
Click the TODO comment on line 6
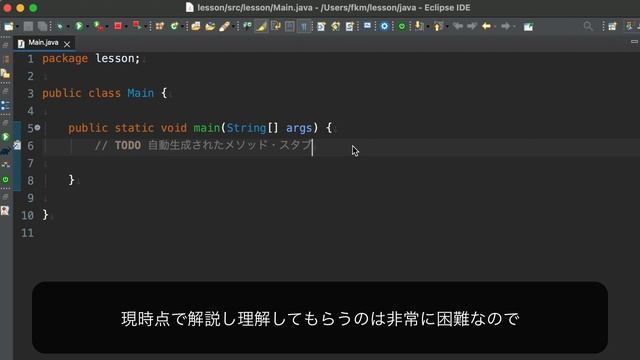(x=203, y=145)
